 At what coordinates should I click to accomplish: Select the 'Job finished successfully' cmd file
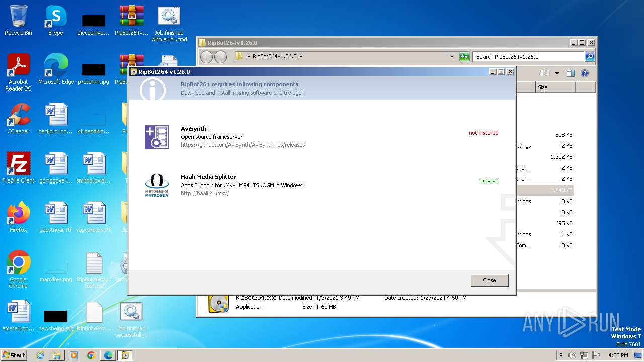(x=131, y=319)
